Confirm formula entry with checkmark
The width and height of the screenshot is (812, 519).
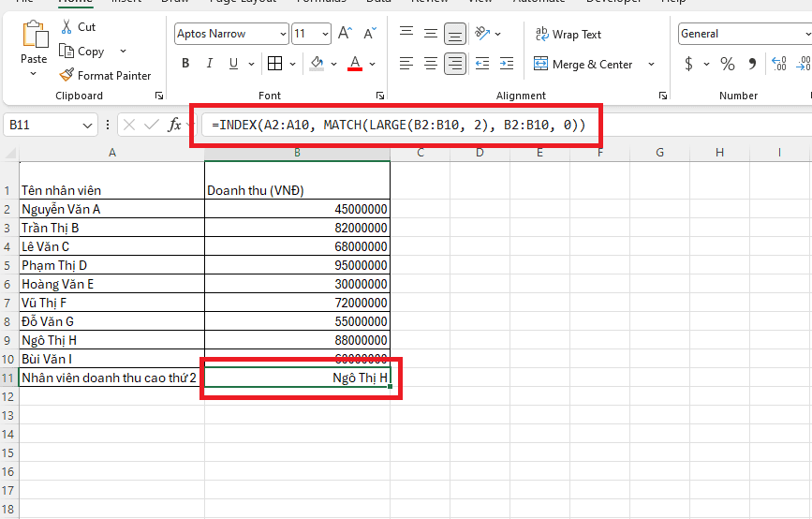pyautogui.click(x=152, y=125)
